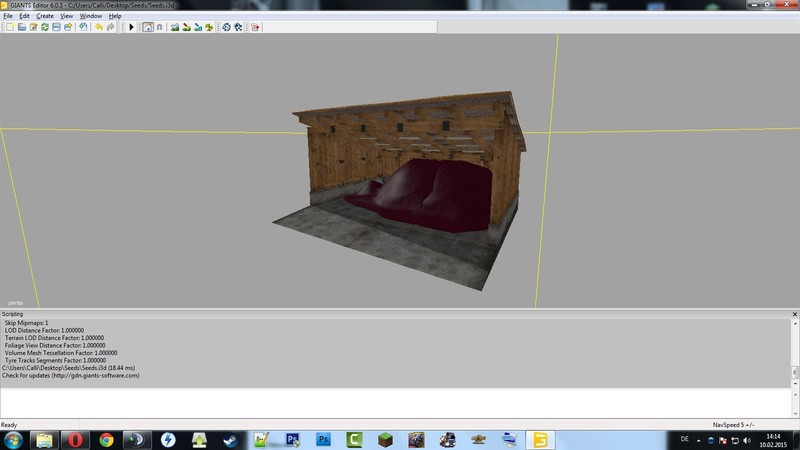Open the Create menu
Image resolution: width=800 pixels, height=450 pixels.
[45, 16]
